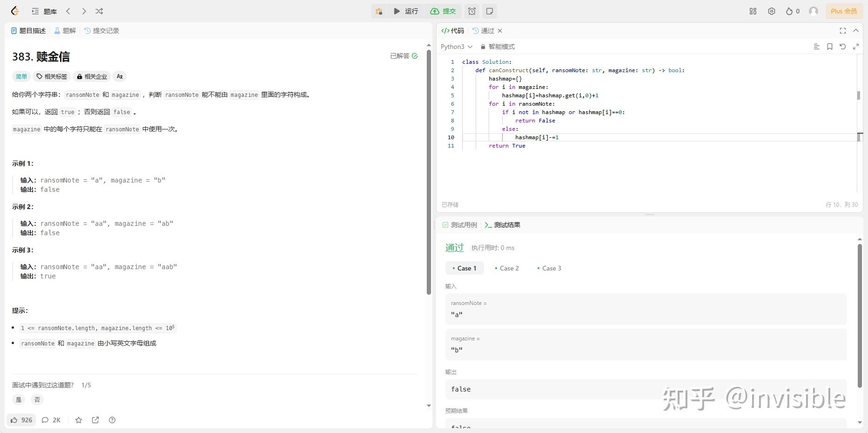This screenshot has width=868, height=433.
Task: Select the Case 2 test tab
Action: (506, 268)
